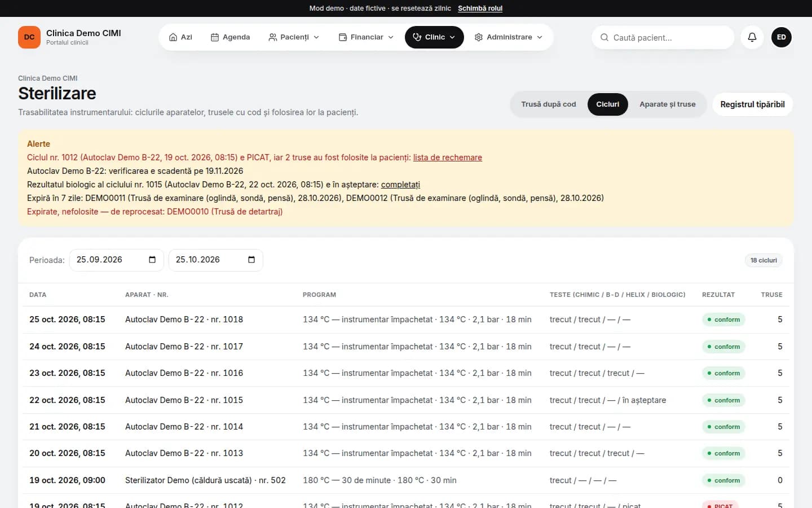Click the search magnifier icon
This screenshot has width=812, height=508.
click(x=604, y=37)
